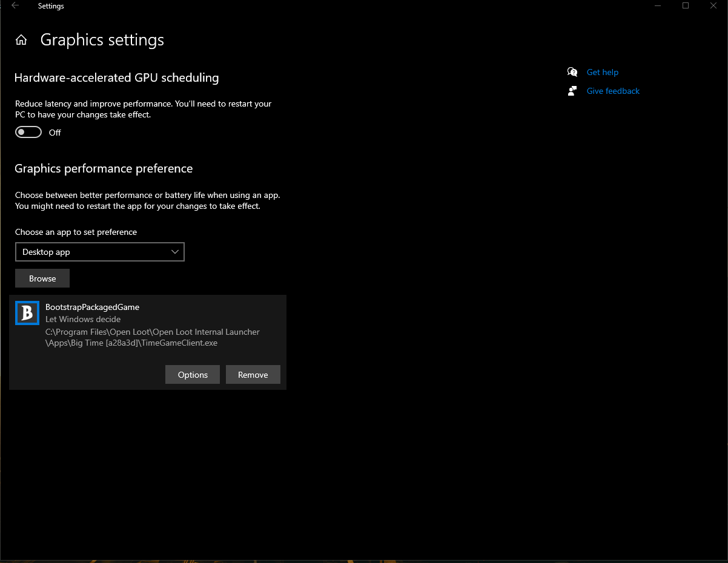728x563 pixels.
Task: Select the BootstrapPackagedGame app icon
Action: tap(27, 313)
